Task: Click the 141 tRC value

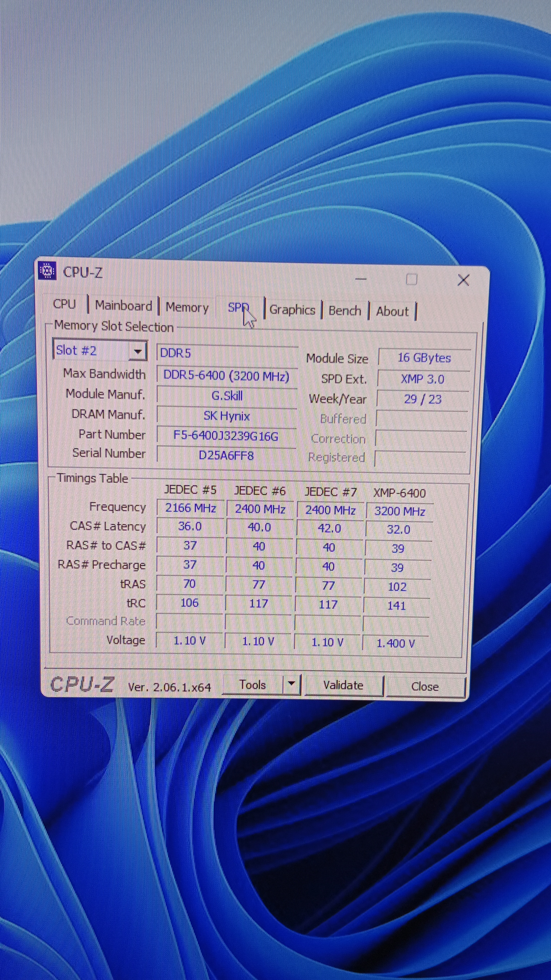Action: [397, 606]
